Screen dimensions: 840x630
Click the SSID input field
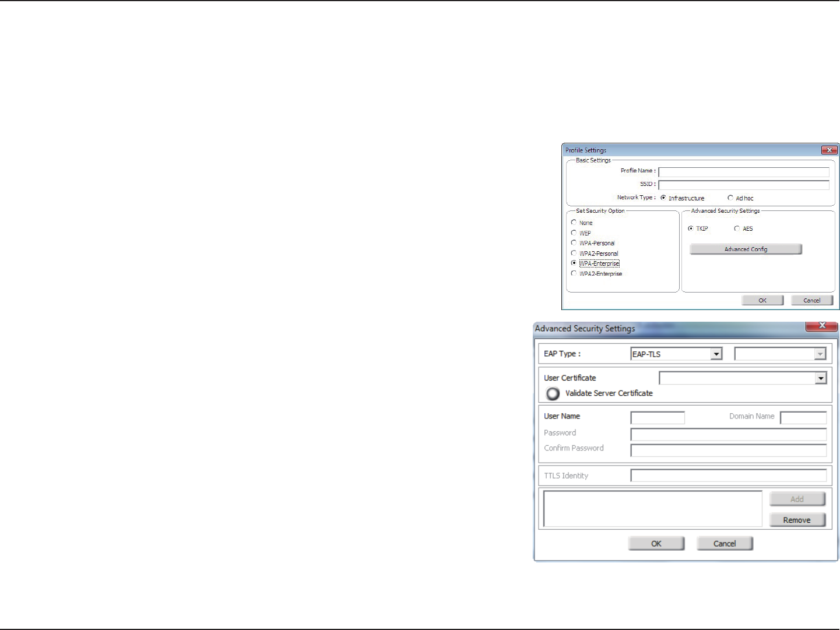(x=744, y=185)
